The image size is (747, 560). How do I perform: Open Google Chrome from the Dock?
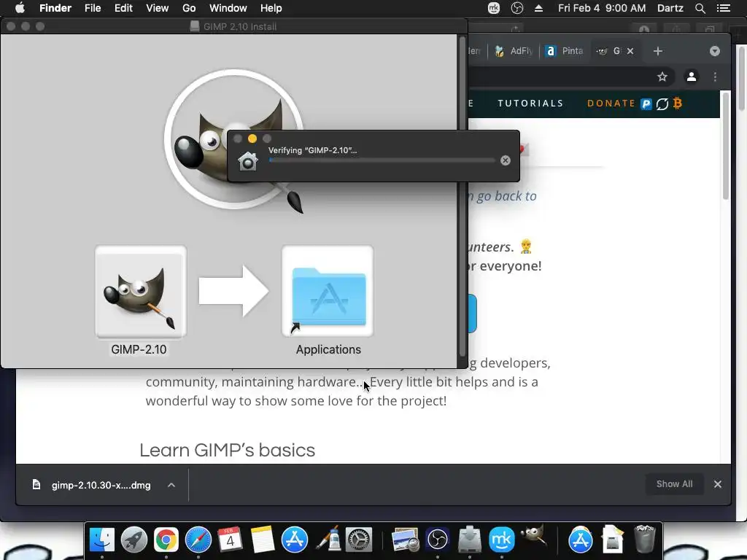pyautogui.click(x=166, y=540)
